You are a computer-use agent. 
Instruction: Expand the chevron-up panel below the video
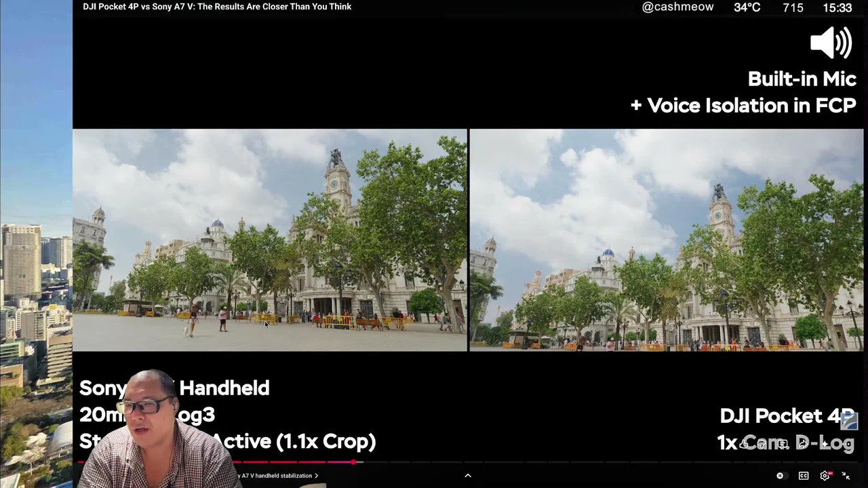coord(468,476)
